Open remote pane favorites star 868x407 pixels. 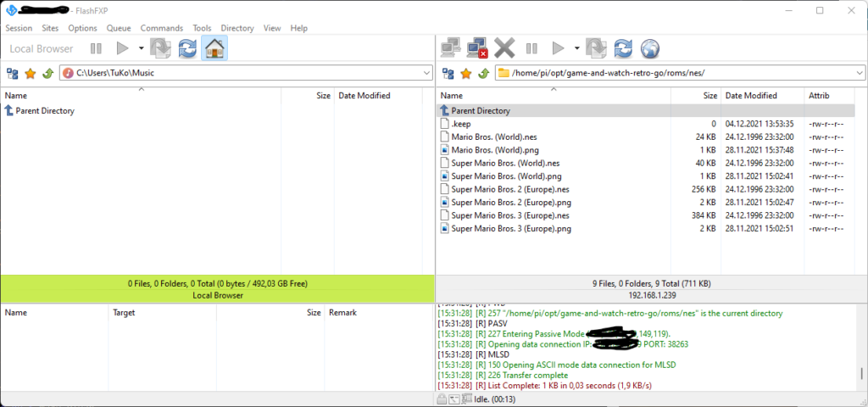[x=466, y=73]
